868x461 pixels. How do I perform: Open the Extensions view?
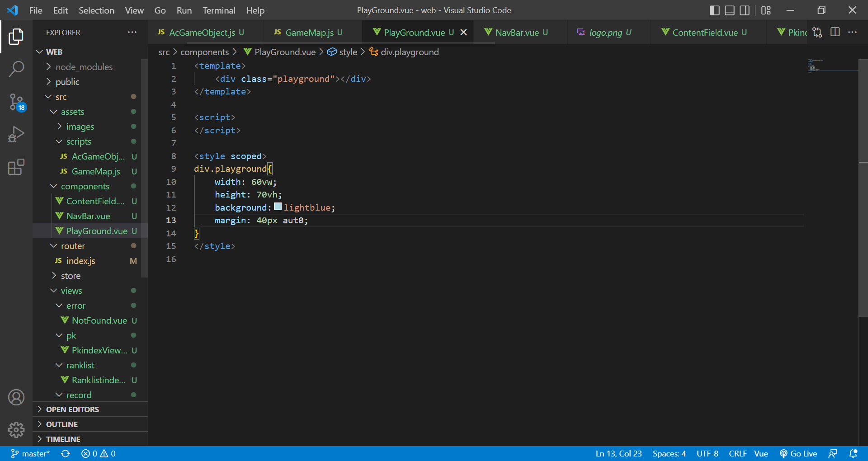[x=16, y=167]
